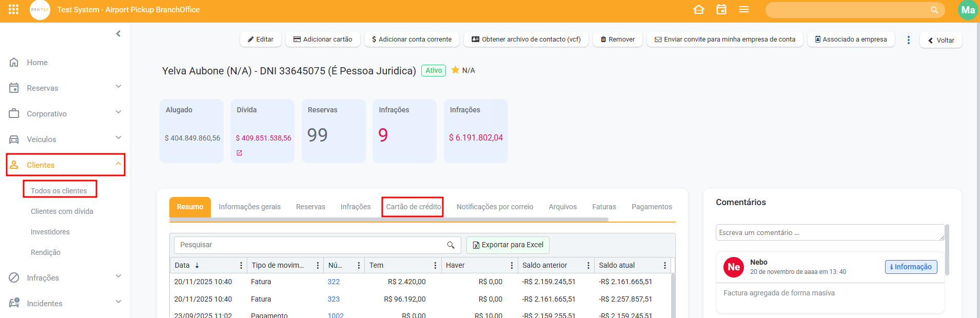The width and height of the screenshot is (980, 318).
Task: Click the home icon in top bar
Action: [698, 9]
